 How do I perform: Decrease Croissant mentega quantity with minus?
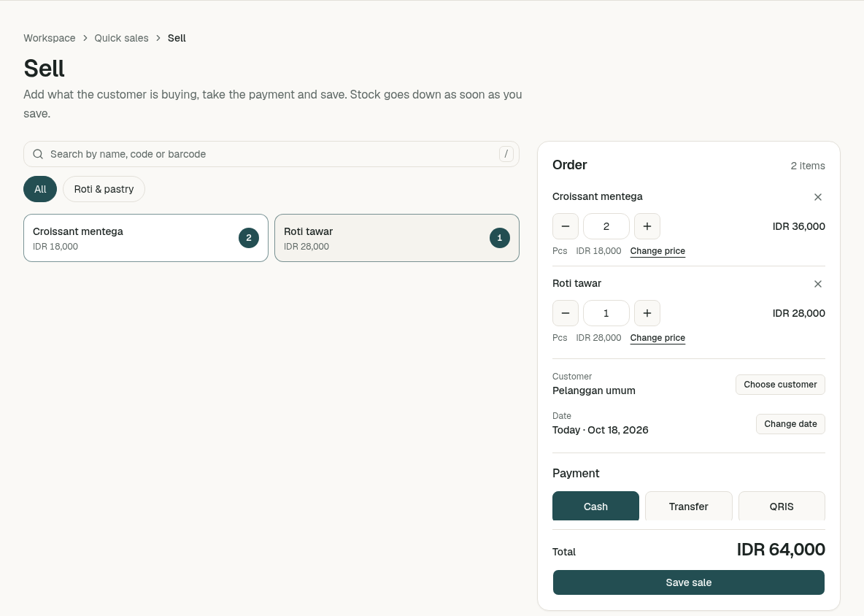[x=566, y=226]
